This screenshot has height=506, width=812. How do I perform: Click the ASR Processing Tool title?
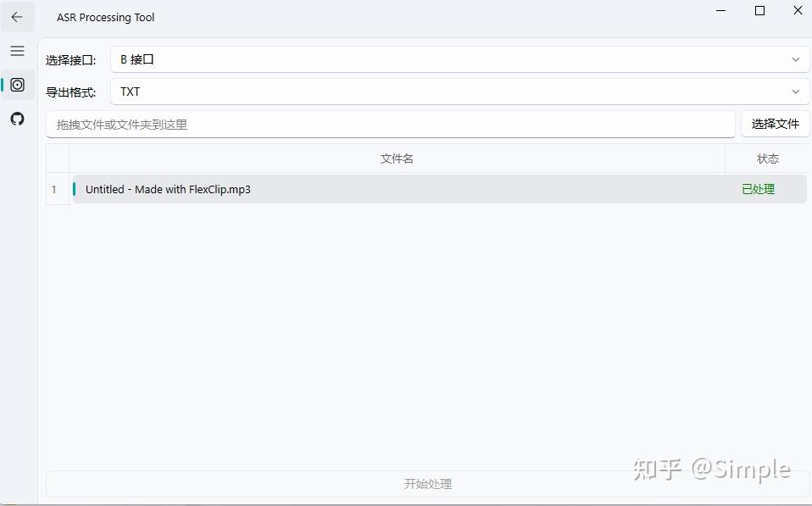point(105,17)
